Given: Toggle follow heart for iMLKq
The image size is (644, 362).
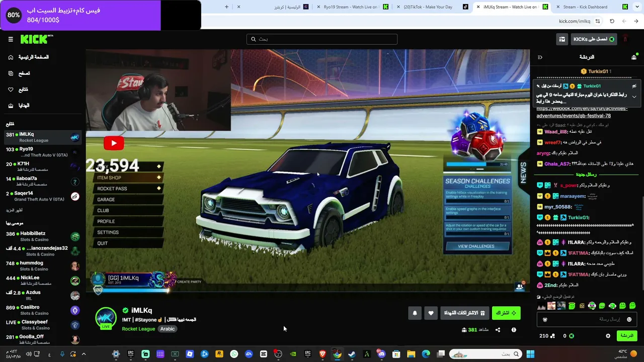Looking at the screenshot, I should 431,313.
